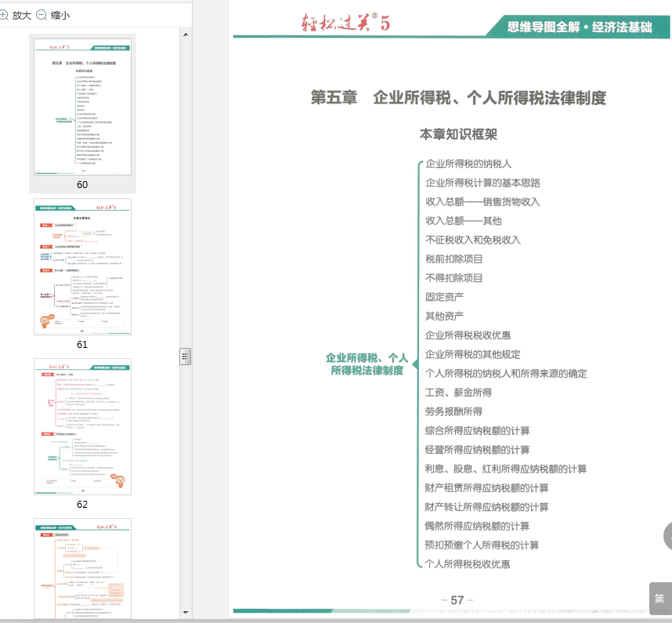
Task: Click the text 收入总额——其他
Action: tap(464, 221)
